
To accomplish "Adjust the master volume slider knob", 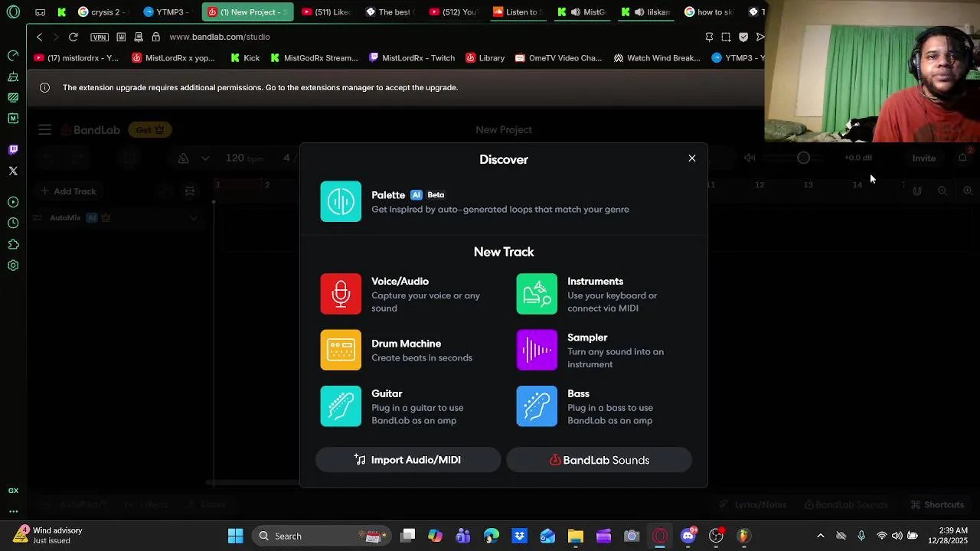I will click(x=803, y=158).
